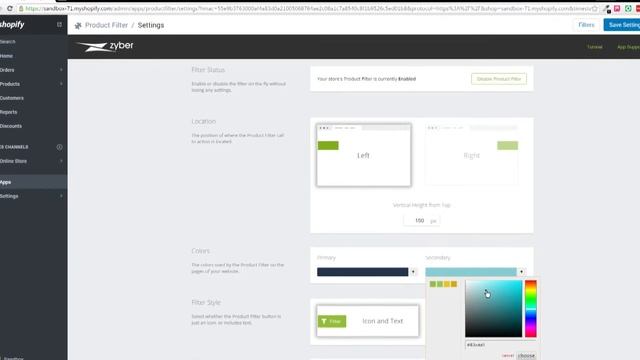Open the Primary color dropdown arrow
Screen dimensions: 640x360
click(x=413, y=272)
